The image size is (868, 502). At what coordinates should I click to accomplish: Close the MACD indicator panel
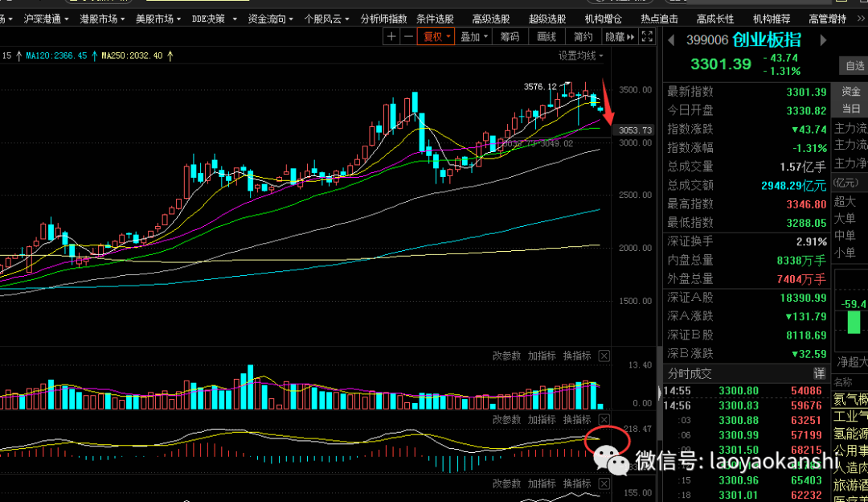pyautogui.click(x=604, y=420)
